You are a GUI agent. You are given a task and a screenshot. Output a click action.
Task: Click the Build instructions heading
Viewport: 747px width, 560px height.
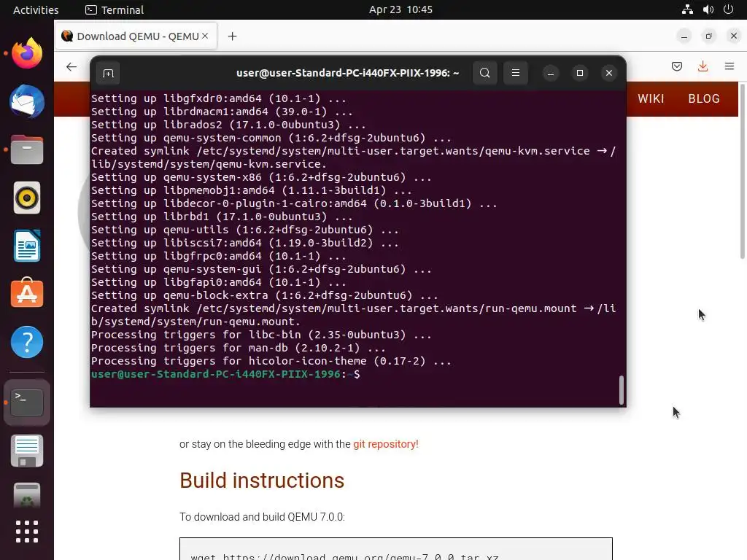[262, 481]
